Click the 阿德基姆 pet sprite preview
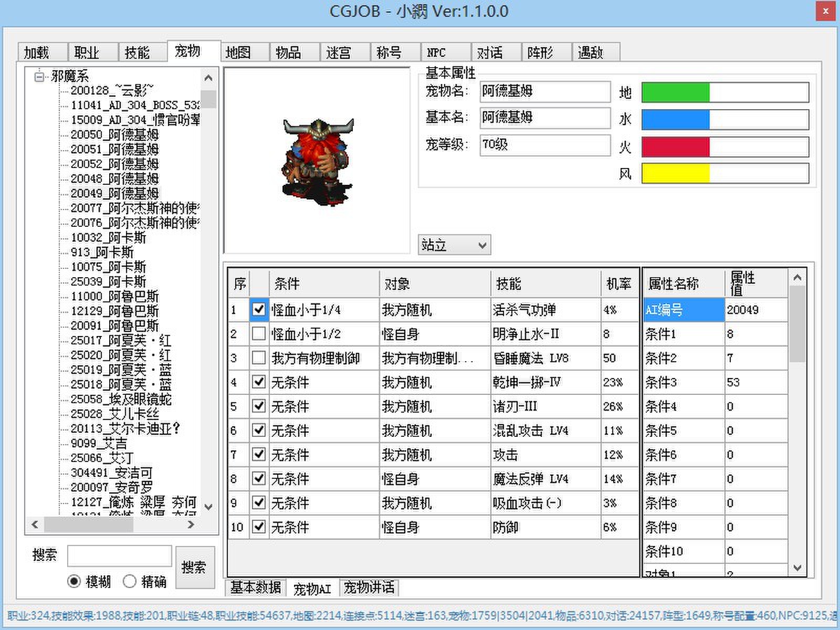The width and height of the screenshot is (840, 630). [317, 160]
